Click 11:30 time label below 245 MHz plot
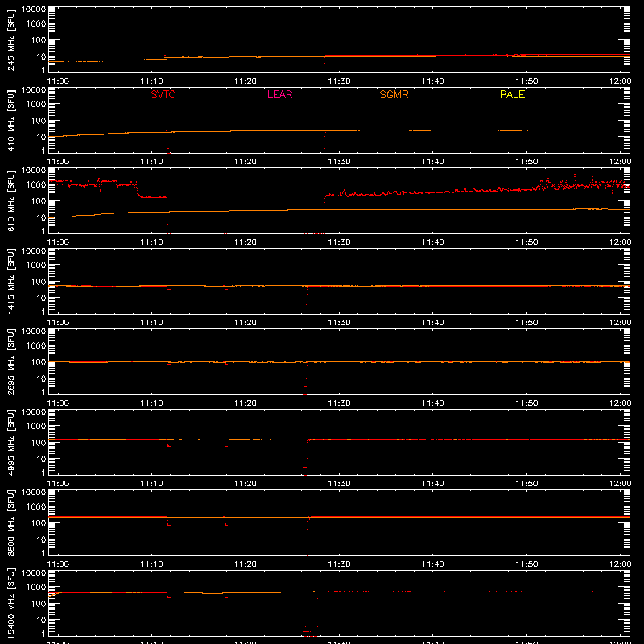 [339, 81]
